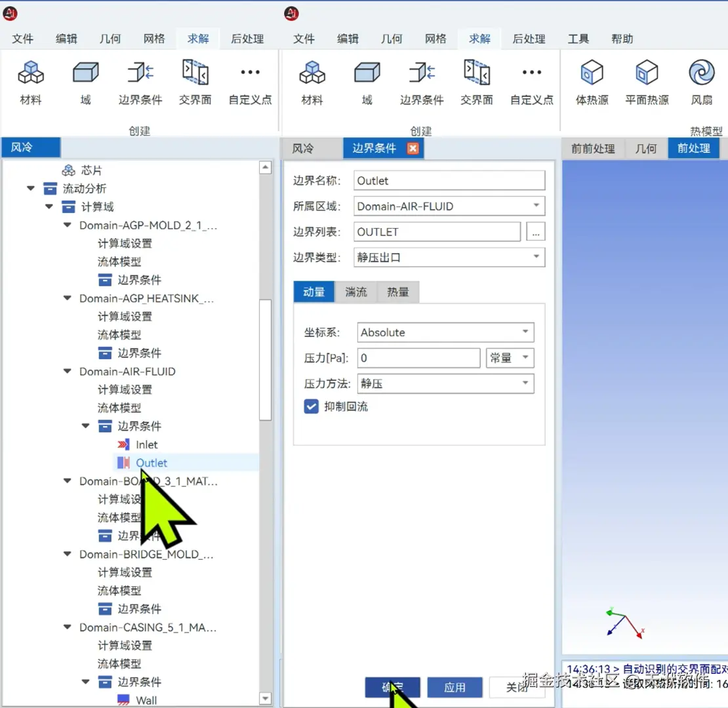Click the 确定 confirm button
Viewport: 728px width, 708px height.
click(x=392, y=687)
